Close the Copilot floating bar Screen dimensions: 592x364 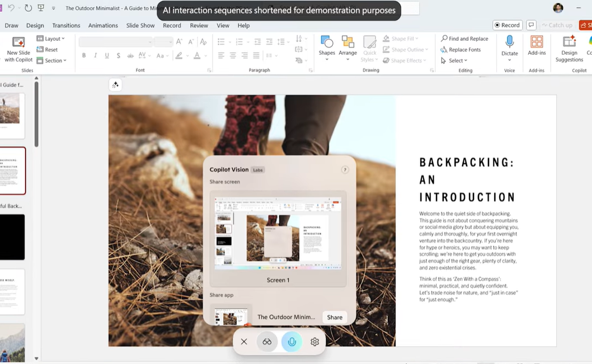pos(244,342)
